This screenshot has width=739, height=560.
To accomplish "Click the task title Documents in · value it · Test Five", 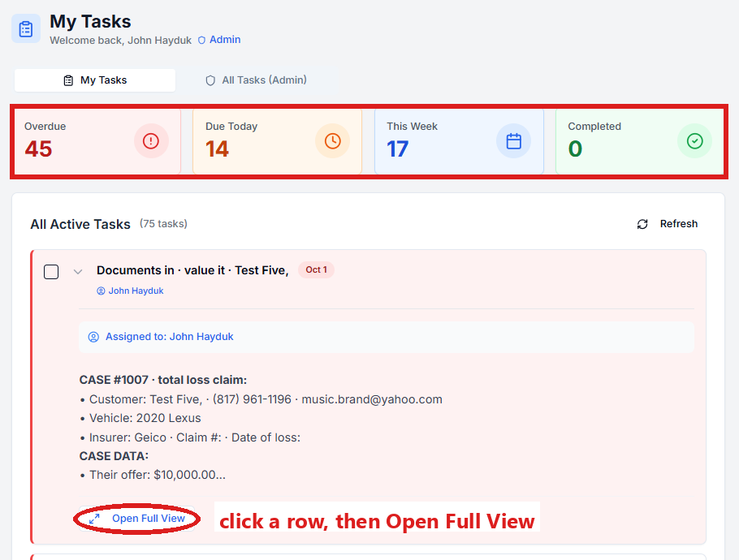I will (x=192, y=270).
